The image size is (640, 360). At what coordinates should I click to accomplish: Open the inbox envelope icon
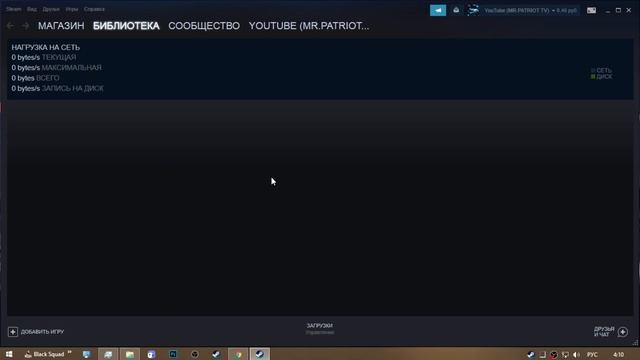tap(456, 10)
